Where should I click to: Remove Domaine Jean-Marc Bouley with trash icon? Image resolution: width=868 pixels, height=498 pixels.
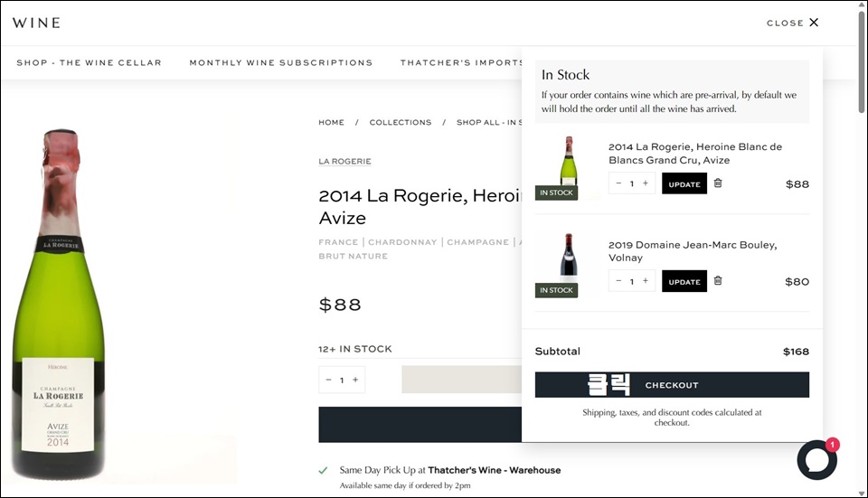(x=717, y=280)
